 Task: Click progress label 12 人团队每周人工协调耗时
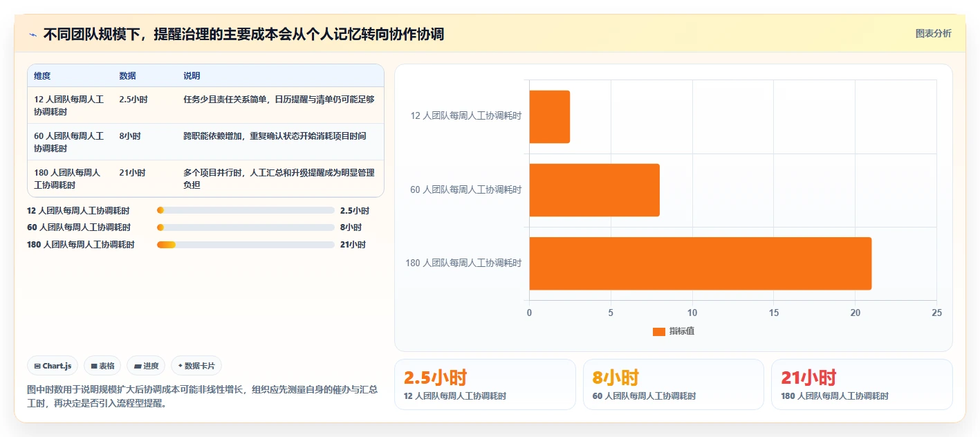tap(78, 211)
